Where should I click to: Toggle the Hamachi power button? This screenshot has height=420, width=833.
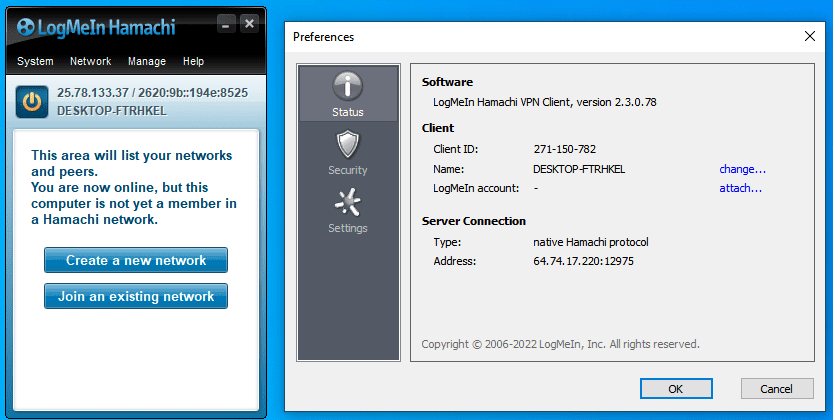31,101
